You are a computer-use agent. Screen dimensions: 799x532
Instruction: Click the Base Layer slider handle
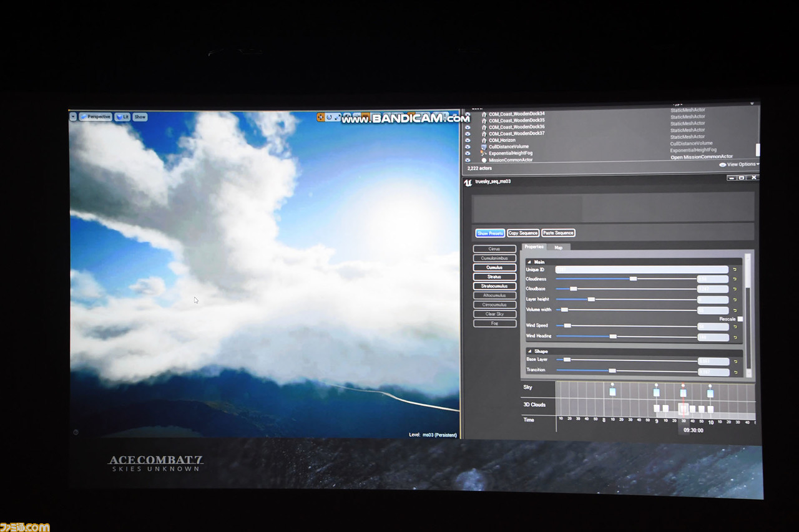pos(567,360)
